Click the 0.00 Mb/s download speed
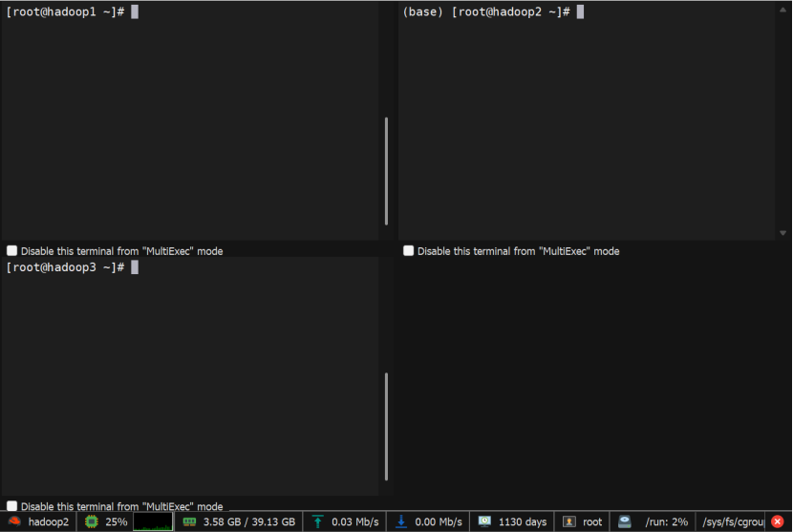The image size is (793, 532). [x=439, y=521]
